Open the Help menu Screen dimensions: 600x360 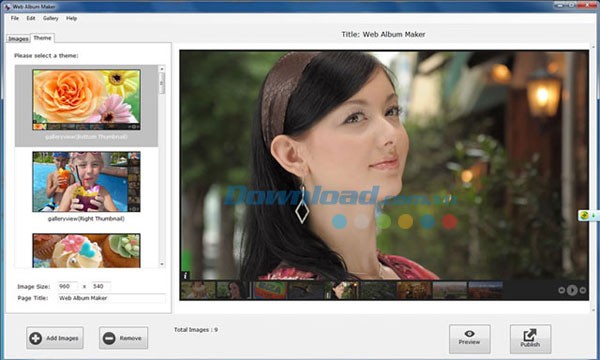(72, 18)
